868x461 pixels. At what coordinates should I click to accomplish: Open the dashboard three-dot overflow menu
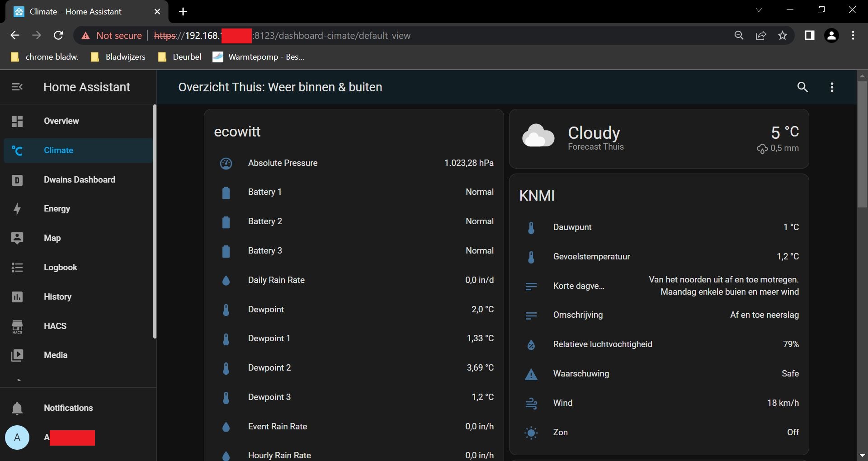(832, 87)
